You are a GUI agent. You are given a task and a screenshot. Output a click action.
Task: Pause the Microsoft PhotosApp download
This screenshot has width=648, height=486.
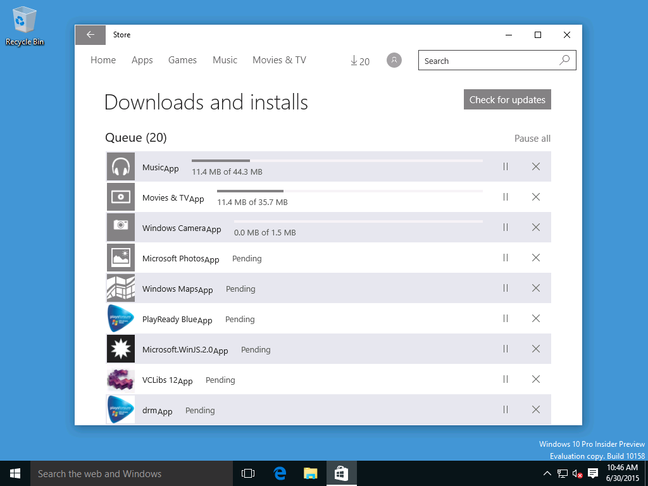click(505, 257)
